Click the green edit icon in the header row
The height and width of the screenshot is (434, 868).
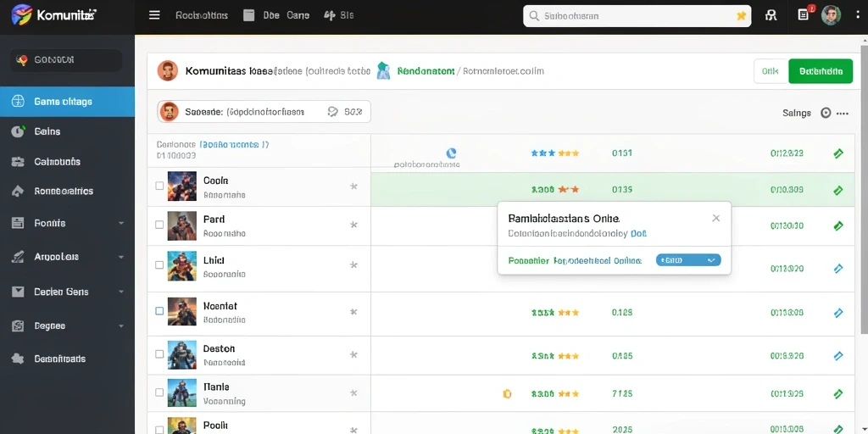(838, 153)
